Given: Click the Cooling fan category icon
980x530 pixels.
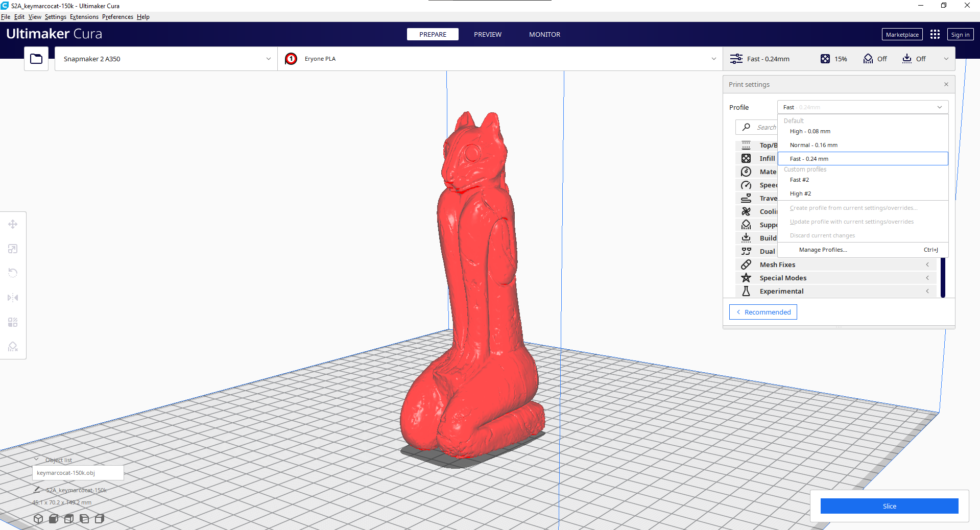Looking at the screenshot, I should (x=746, y=211).
